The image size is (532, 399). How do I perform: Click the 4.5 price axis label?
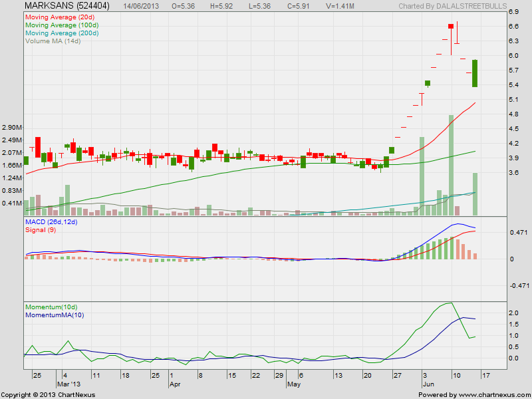(x=513, y=129)
